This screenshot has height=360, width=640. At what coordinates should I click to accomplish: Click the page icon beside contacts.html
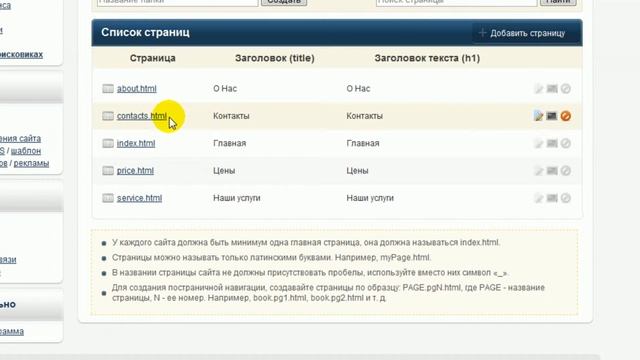tap(108, 116)
